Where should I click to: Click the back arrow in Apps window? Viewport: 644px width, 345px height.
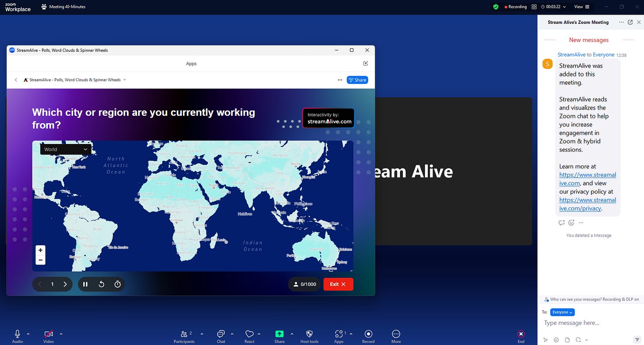[16, 80]
